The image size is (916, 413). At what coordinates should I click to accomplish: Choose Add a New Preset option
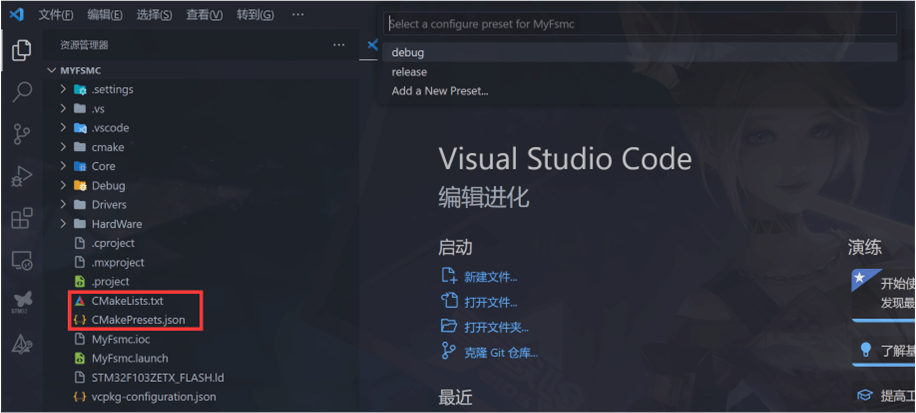click(439, 91)
